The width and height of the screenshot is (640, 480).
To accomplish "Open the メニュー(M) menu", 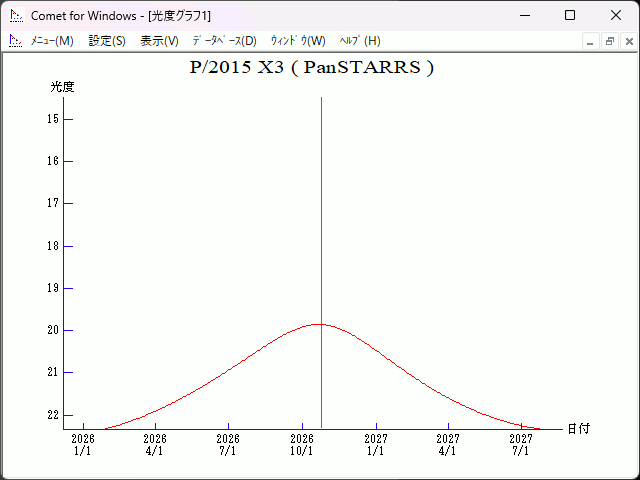I will point(52,41).
